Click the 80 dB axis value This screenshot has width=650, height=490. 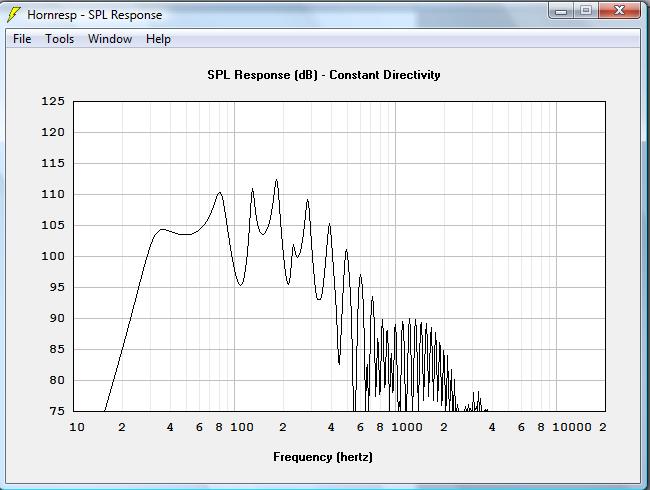[x=57, y=380]
